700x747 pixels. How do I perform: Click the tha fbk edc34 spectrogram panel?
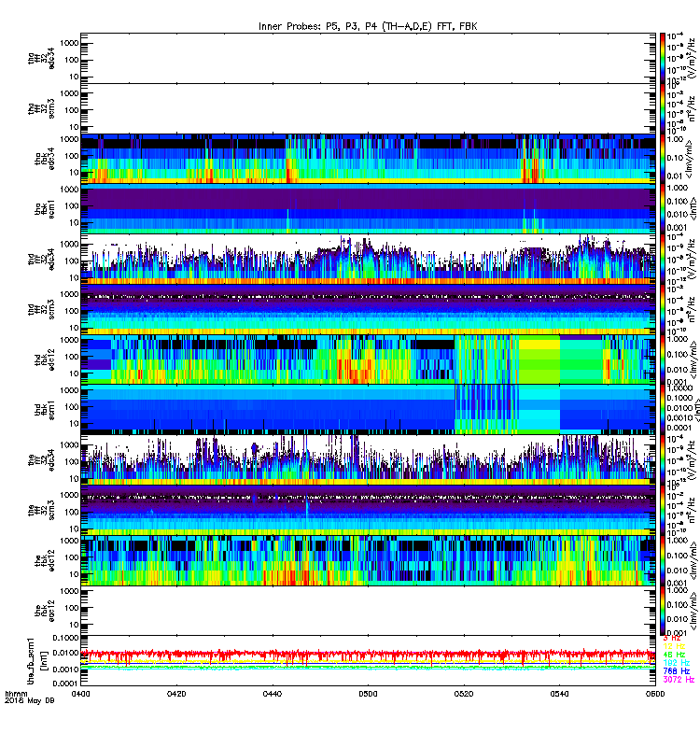pos(368,159)
